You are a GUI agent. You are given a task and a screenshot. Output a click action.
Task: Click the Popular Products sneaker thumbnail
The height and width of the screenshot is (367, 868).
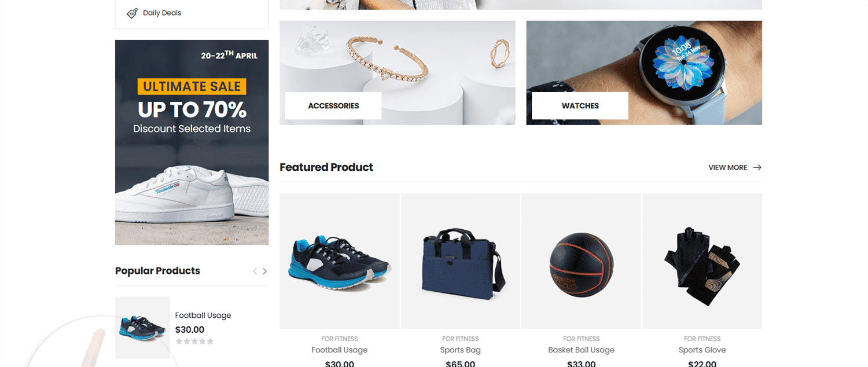pyautogui.click(x=142, y=328)
